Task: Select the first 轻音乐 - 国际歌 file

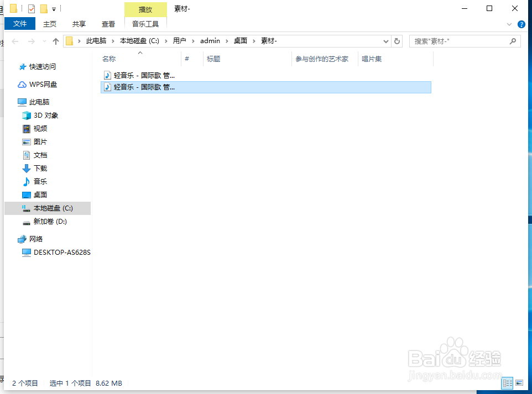Action: [x=266, y=75]
